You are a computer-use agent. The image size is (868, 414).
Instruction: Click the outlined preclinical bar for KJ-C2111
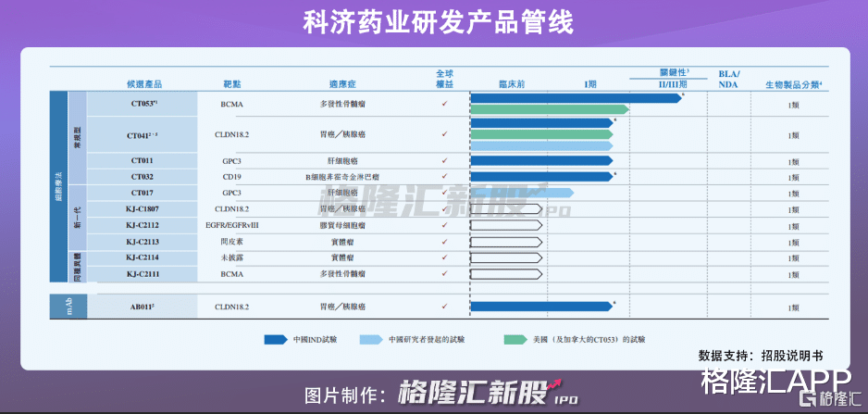(506, 274)
